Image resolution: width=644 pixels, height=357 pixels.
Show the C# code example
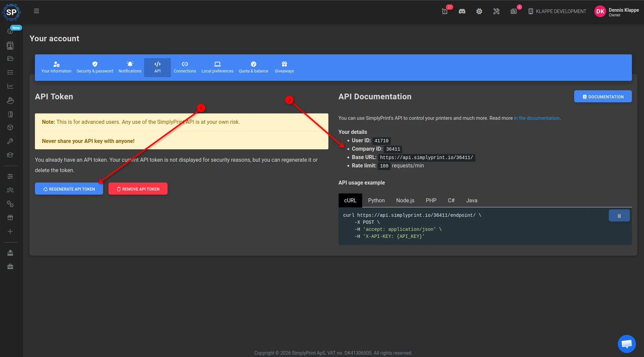click(x=451, y=200)
